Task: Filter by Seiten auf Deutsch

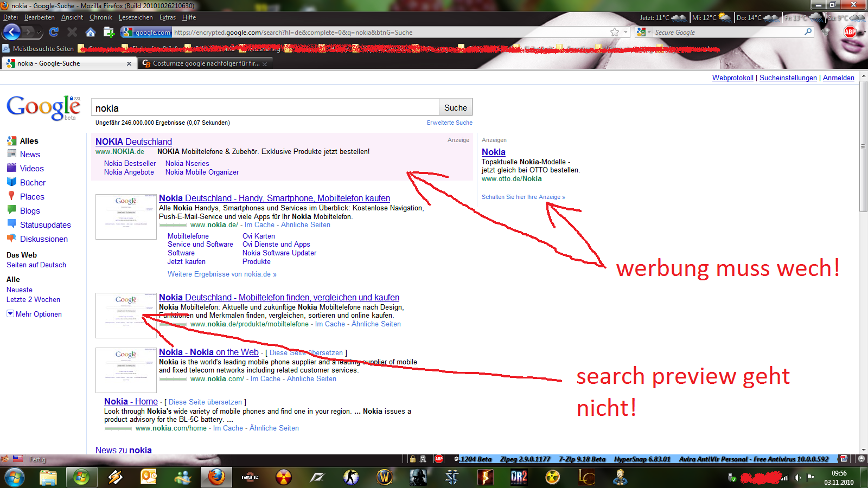Action: 36,265
